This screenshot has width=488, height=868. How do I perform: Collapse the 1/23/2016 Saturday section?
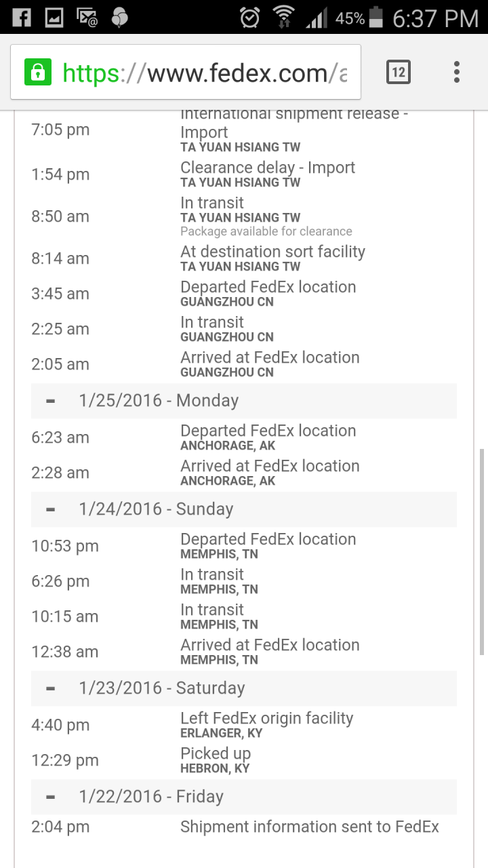pyautogui.click(x=50, y=688)
